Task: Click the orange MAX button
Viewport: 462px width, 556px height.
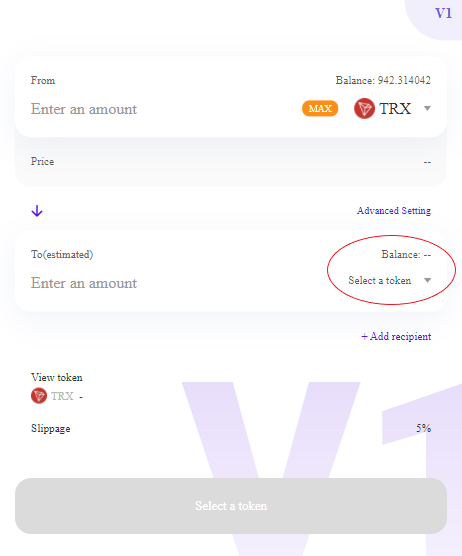Action: pos(320,109)
